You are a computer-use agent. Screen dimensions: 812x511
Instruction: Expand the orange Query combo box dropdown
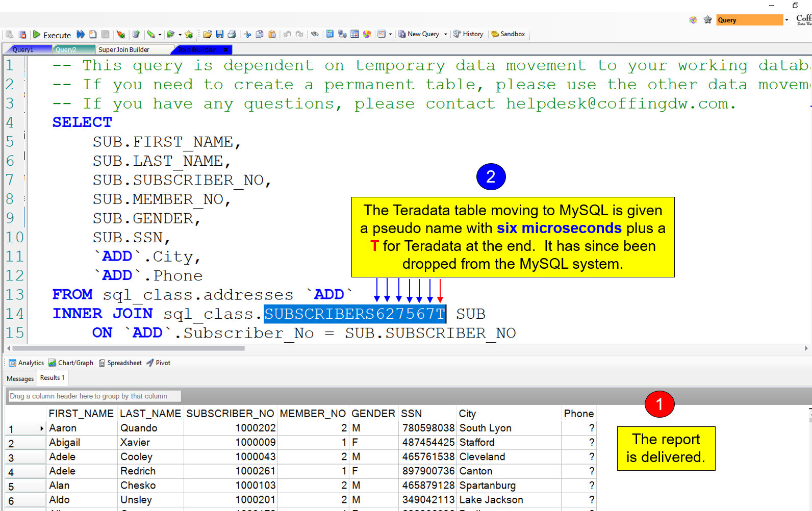click(x=786, y=20)
